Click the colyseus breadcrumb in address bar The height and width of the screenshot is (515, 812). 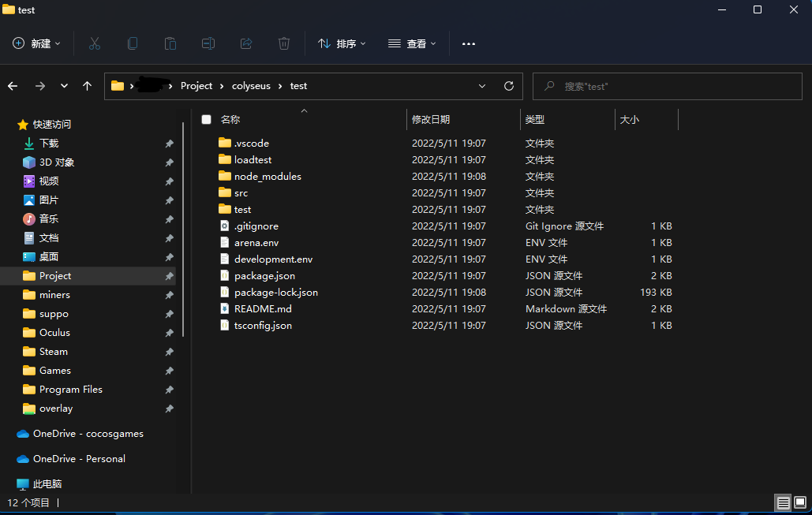tap(251, 86)
